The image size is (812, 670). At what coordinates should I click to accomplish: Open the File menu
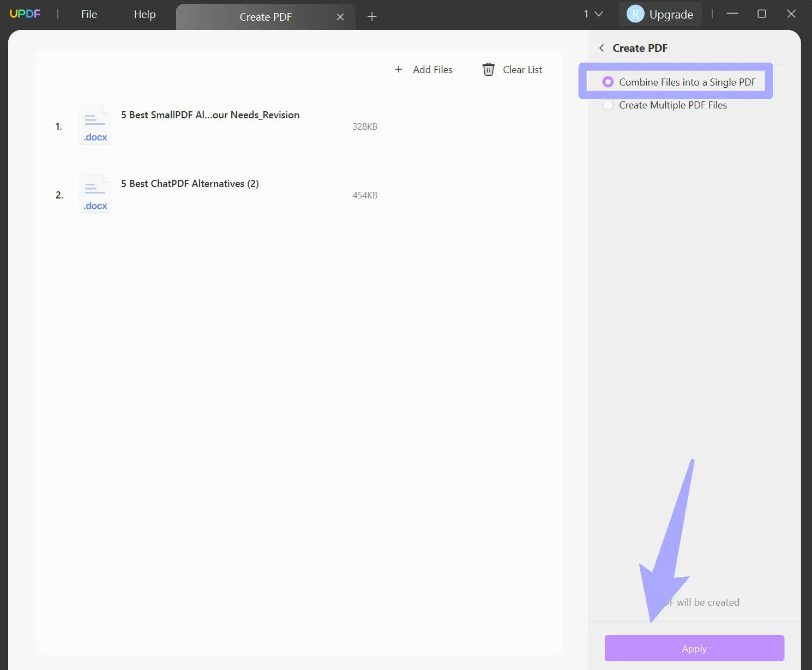click(x=88, y=14)
